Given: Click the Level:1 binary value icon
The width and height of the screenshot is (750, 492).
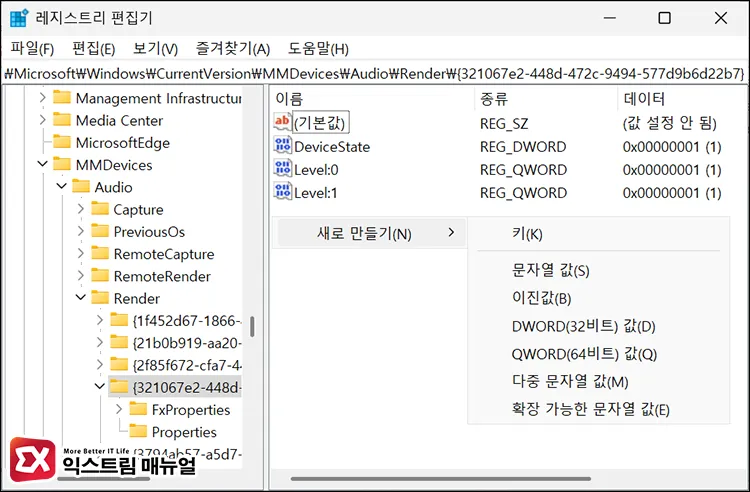Looking at the screenshot, I should pyautogui.click(x=282, y=191).
